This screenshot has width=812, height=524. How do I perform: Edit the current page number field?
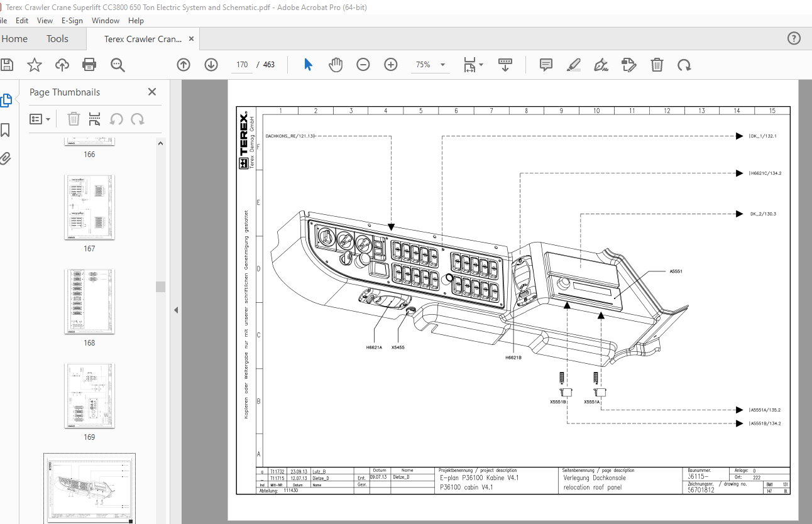pyautogui.click(x=241, y=65)
